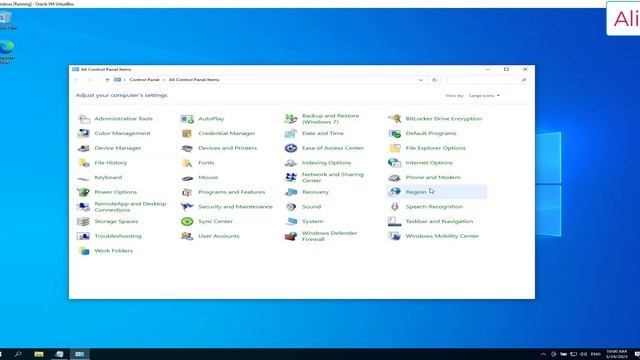Open the File History icon

84,163
